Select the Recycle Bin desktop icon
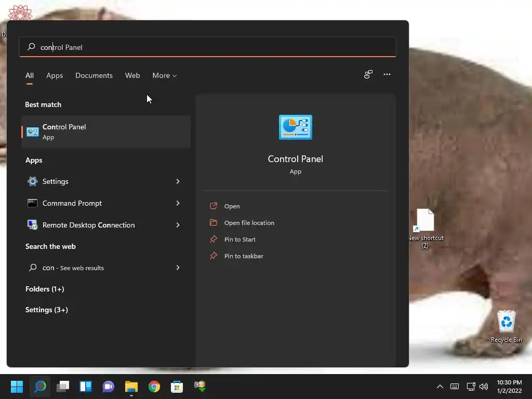The image size is (532, 399). tap(506, 326)
